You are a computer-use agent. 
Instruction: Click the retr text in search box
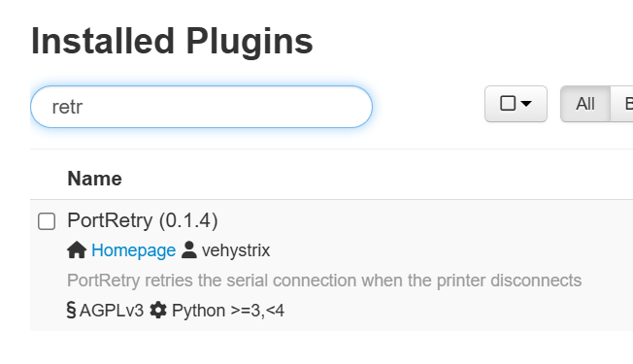(x=67, y=107)
